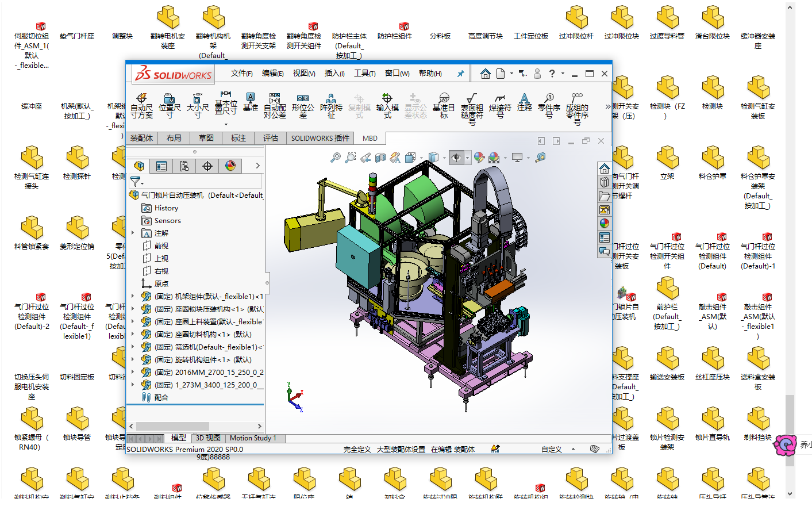This screenshot has width=812, height=510.
Task: Select the 形位公差 geometric tolerance tool
Action: (303, 105)
